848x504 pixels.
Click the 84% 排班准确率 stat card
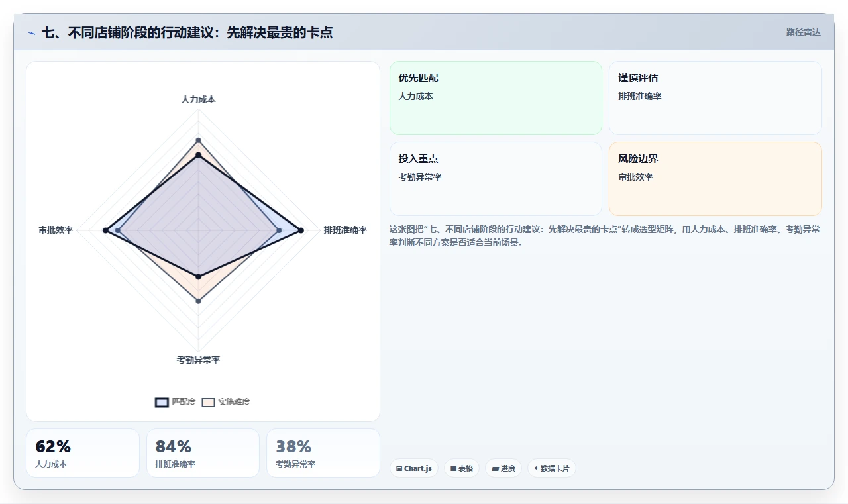(203, 453)
